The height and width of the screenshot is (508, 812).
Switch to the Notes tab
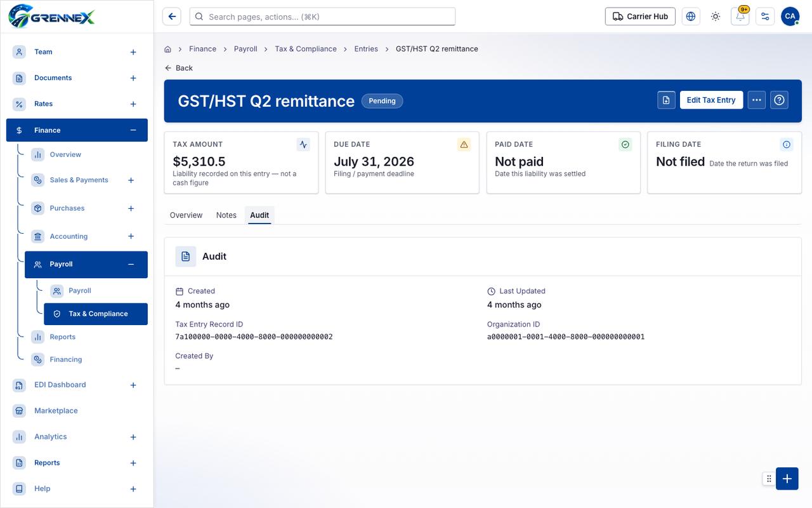226,215
